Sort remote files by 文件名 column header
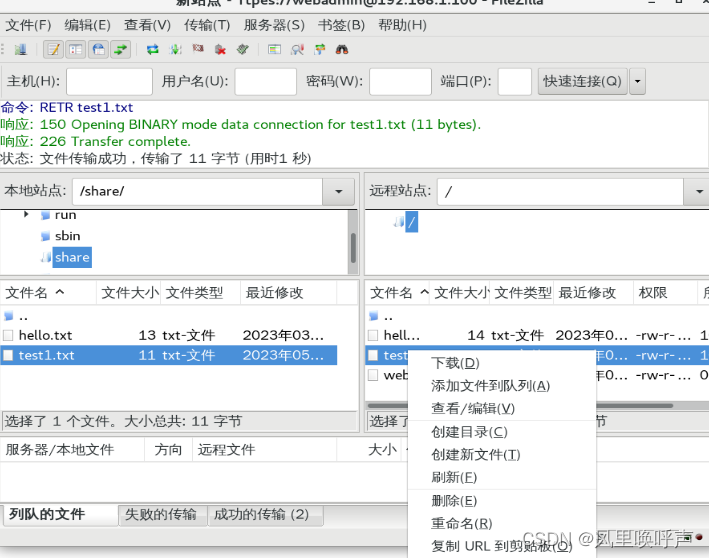This screenshot has width=709, height=558. [x=398, y=293]
